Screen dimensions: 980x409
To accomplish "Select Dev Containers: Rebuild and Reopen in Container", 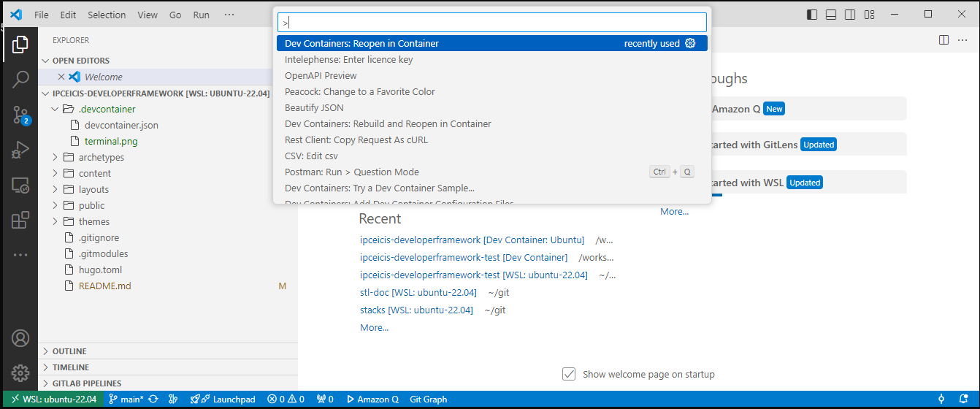I will [x=388, y=124].
